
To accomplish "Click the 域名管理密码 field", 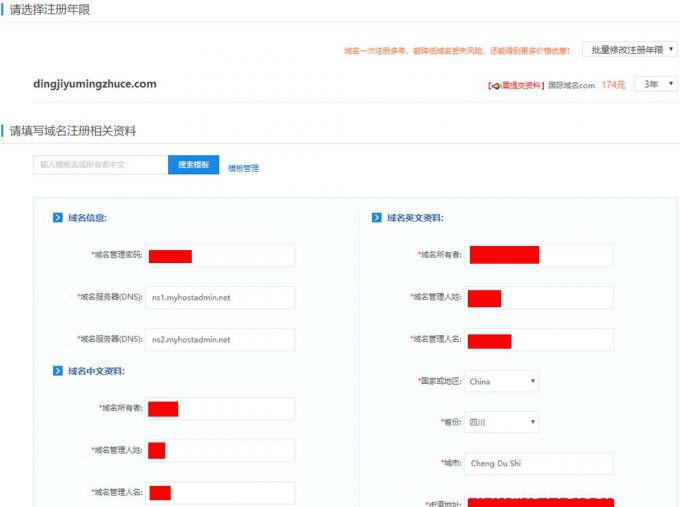I will [x=220, y=255].
